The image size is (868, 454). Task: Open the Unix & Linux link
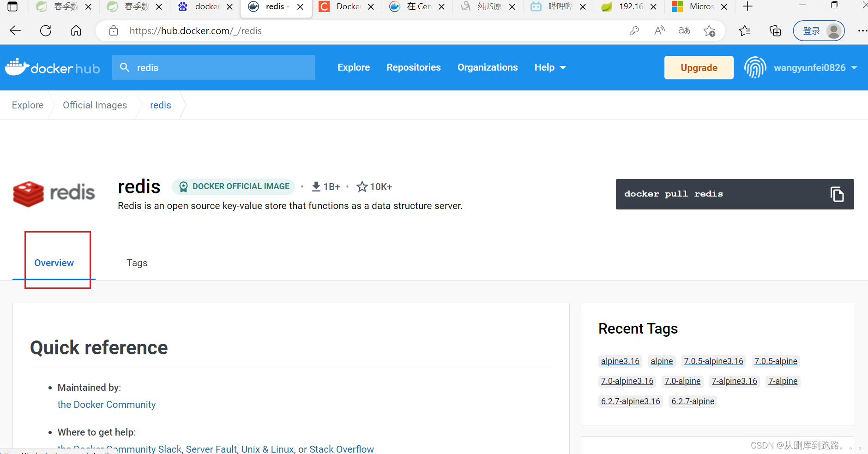point(267,449)
